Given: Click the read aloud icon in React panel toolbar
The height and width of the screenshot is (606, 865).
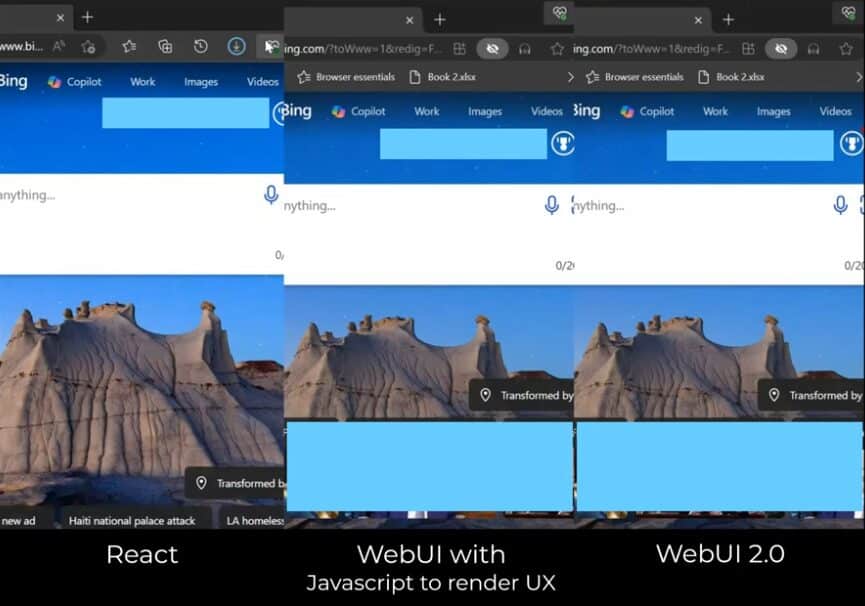Looking at the screenshot, I should pyautogui.click(x=58, y=46).
